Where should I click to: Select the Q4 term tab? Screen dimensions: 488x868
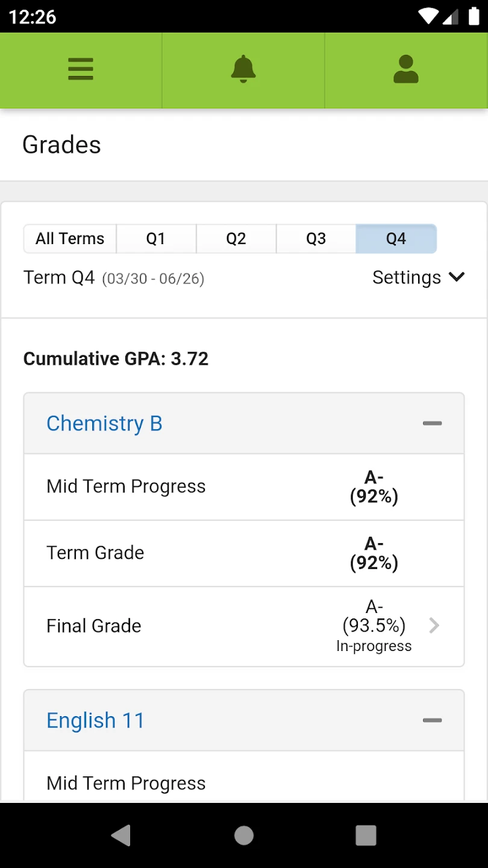(x=396, y=239)
